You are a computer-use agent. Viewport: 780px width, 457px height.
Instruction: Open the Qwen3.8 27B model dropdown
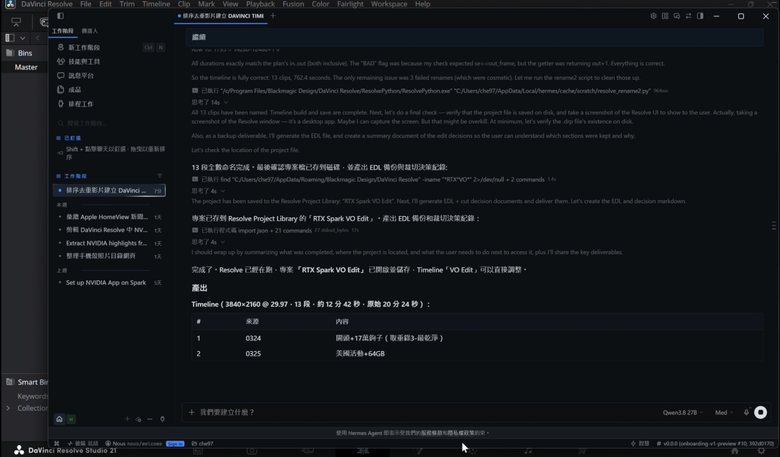[682, 412]
